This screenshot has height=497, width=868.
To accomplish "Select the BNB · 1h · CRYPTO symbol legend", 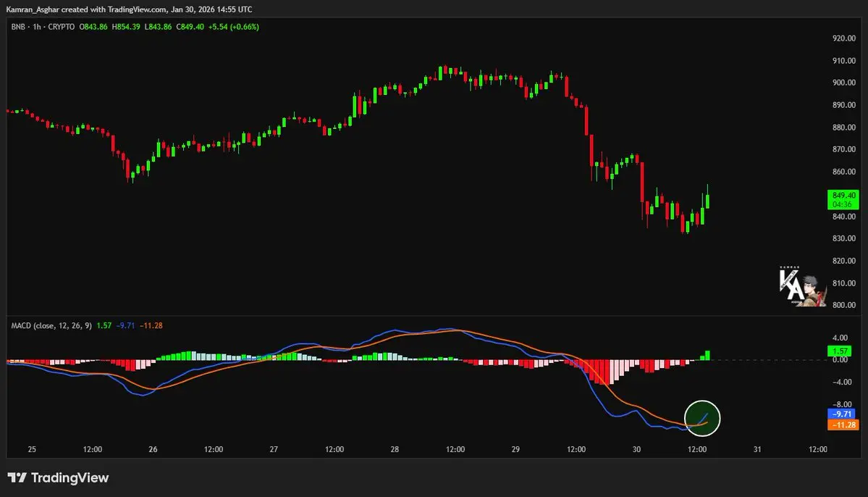I will (43, 27).
